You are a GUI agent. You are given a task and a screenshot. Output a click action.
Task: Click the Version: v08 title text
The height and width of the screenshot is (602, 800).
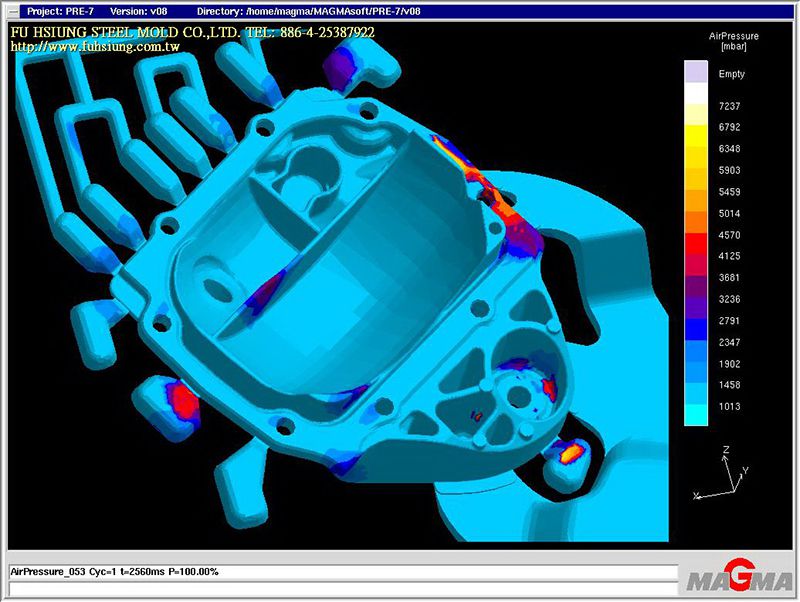(x=139, y=11)
